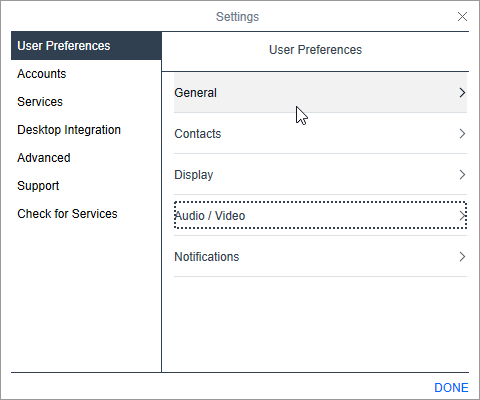Click the chevron arrow beside General
The height and width of the screenshot is (400, 480).
462,93
